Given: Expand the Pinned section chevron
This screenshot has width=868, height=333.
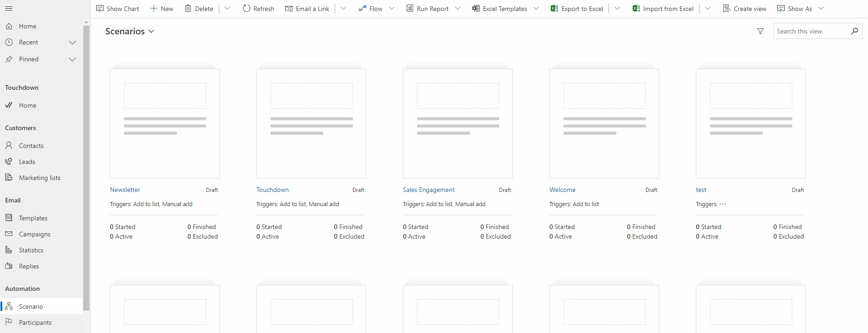Looking at the screenshot, I should 72,59.
